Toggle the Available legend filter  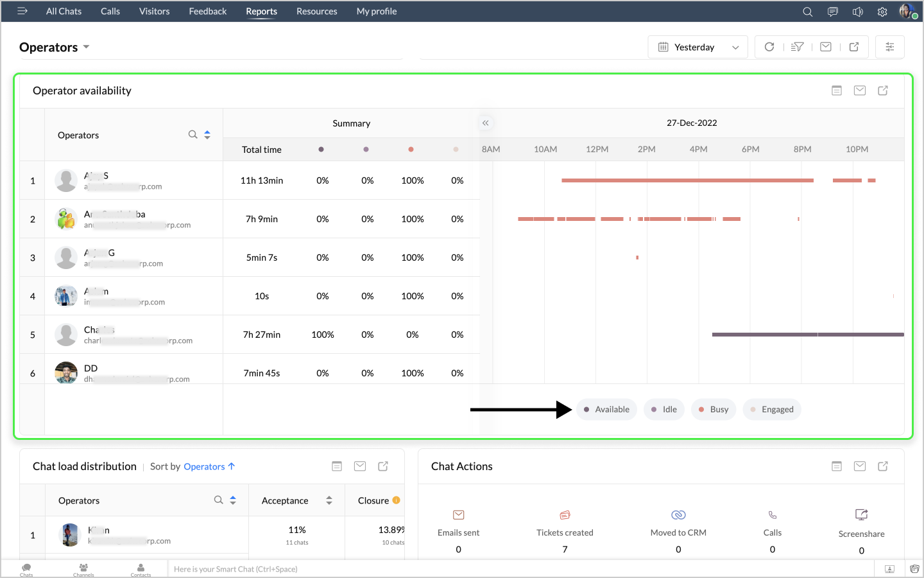click(606, 409)
